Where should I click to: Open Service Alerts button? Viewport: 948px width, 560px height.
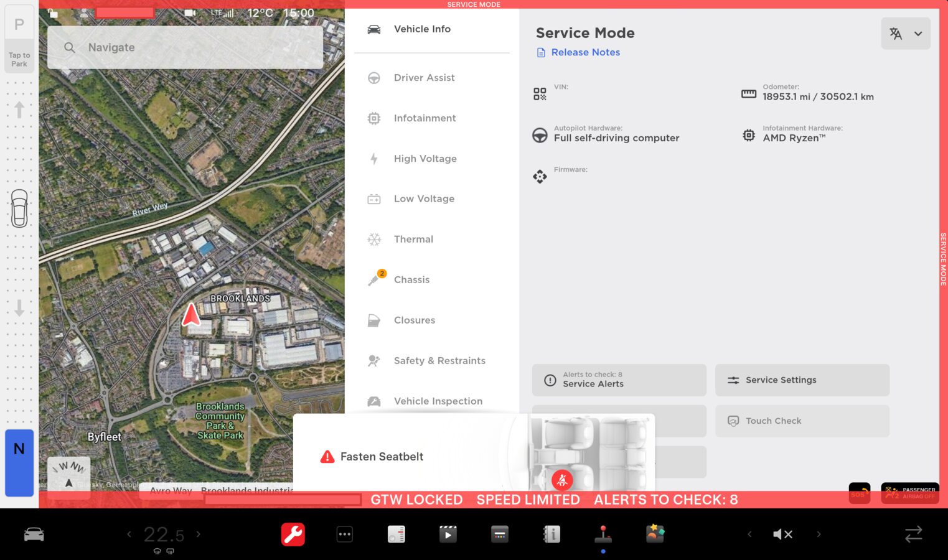click(619, 380)
